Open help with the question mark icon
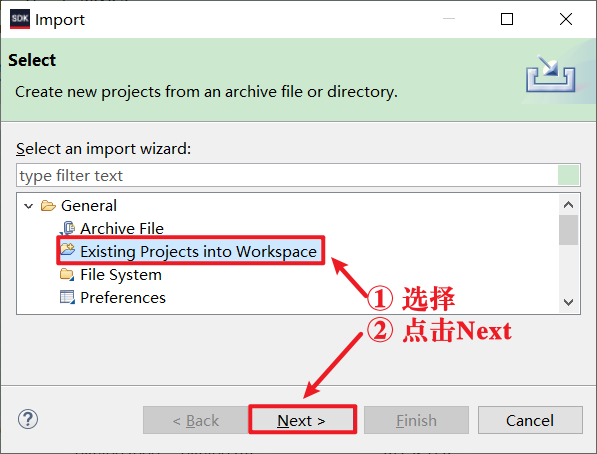The image size is (597, 454). [28, 419]
